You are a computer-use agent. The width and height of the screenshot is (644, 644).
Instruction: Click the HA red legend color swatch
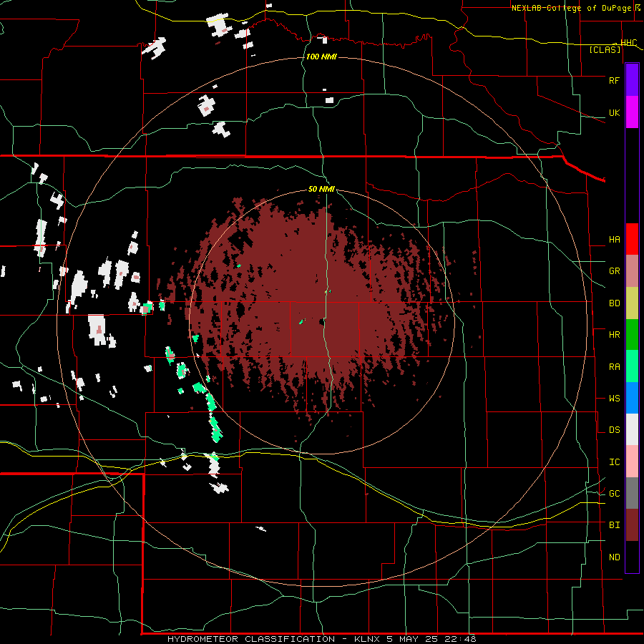click(632, 239)
